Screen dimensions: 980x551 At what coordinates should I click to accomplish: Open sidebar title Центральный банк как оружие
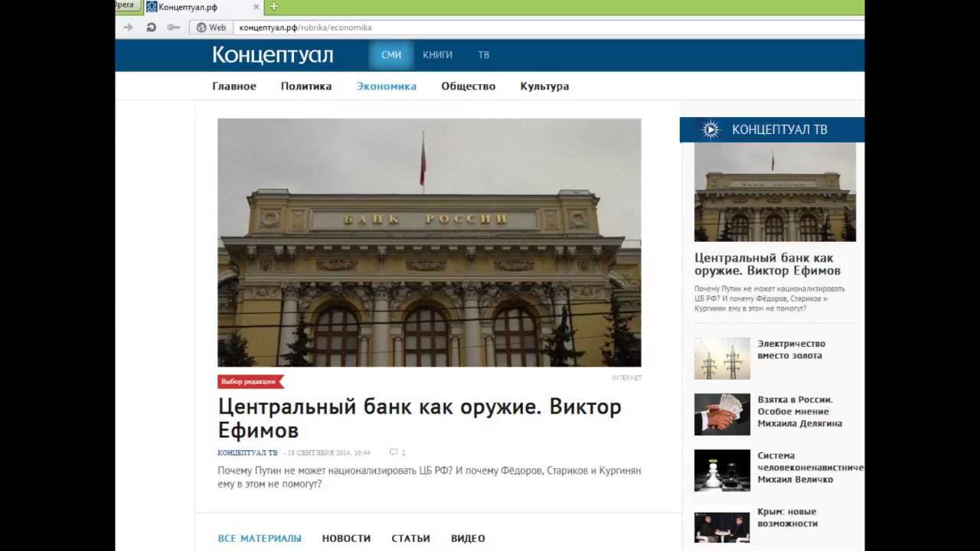pyautogui.click(x=767, y=264)
